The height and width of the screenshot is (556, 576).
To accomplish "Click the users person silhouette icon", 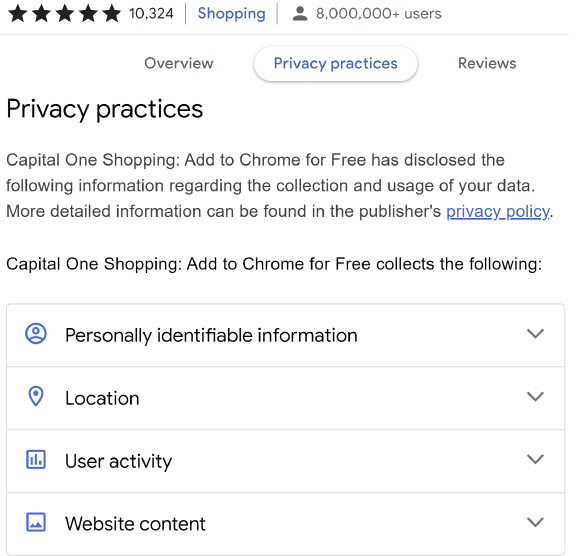I will click(300, 14).
